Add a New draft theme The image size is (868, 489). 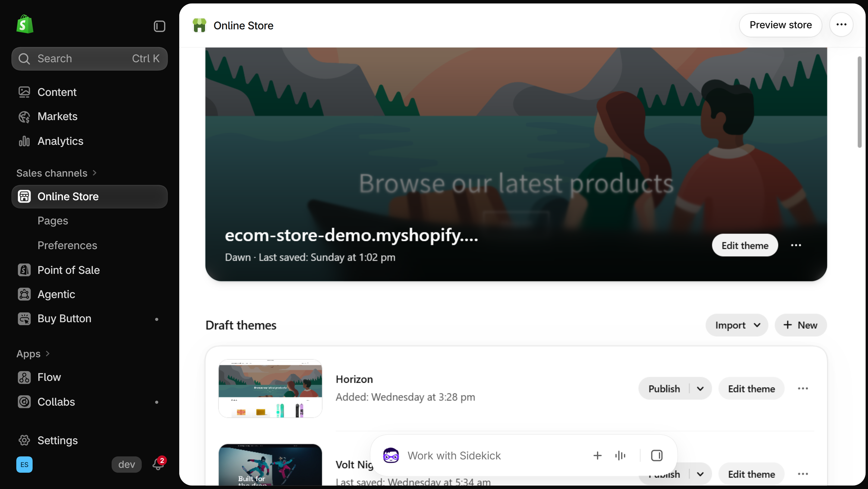click(x=801, y=325)
